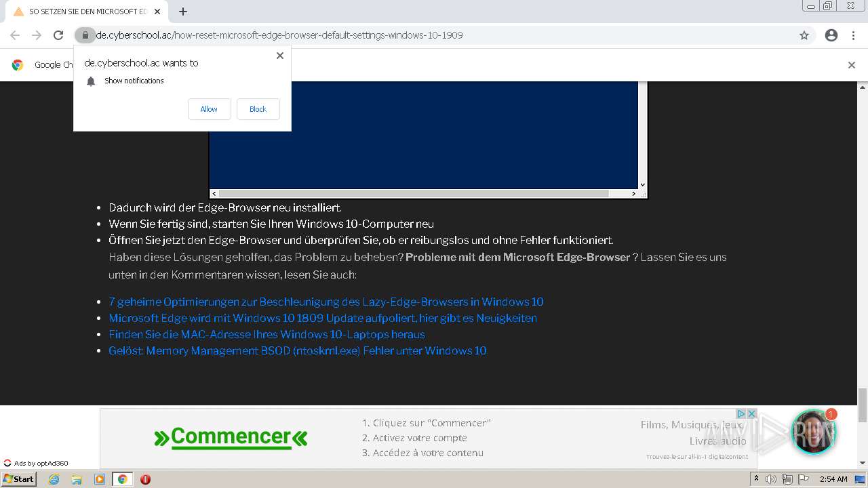Open Memory Management BSOD article link
Image resolution: width=868 pixels, height=488 pixels.
(298, 350)
